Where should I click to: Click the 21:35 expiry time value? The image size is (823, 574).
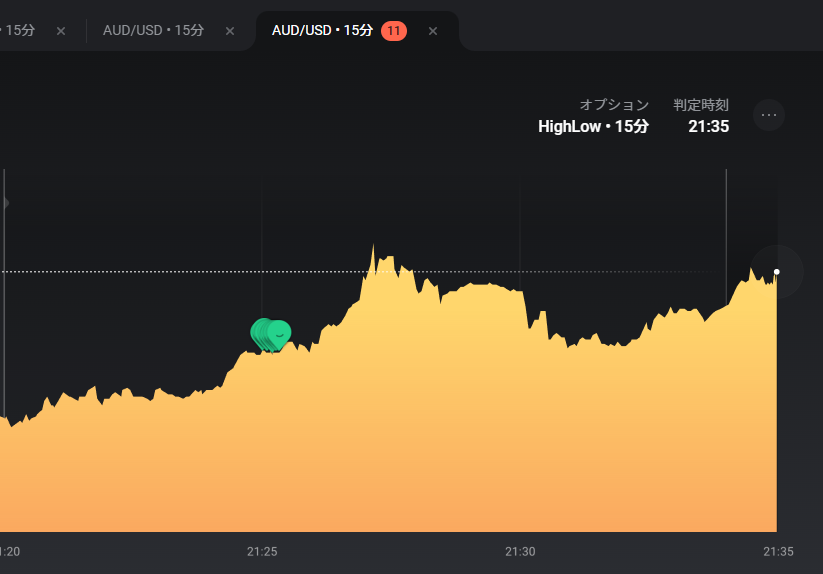(x=709, y=126)
